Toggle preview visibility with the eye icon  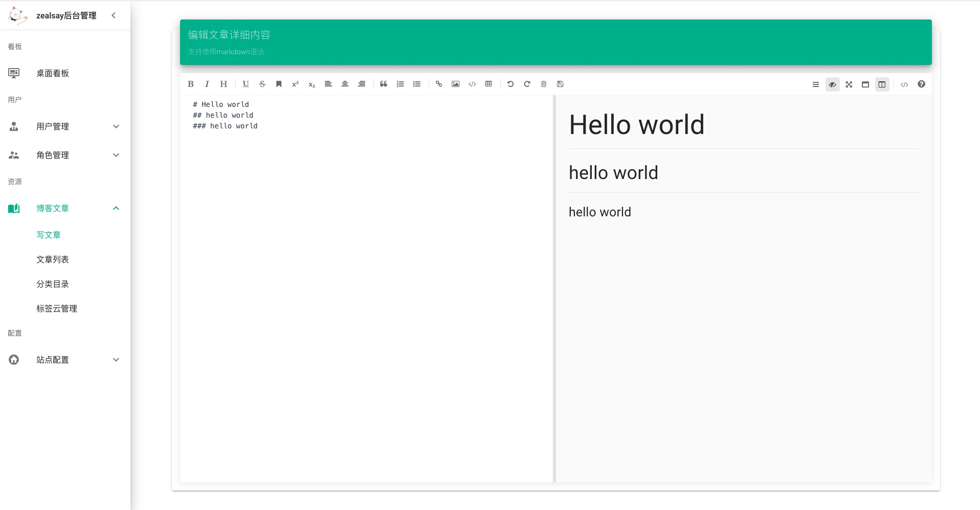coord(833,84)
